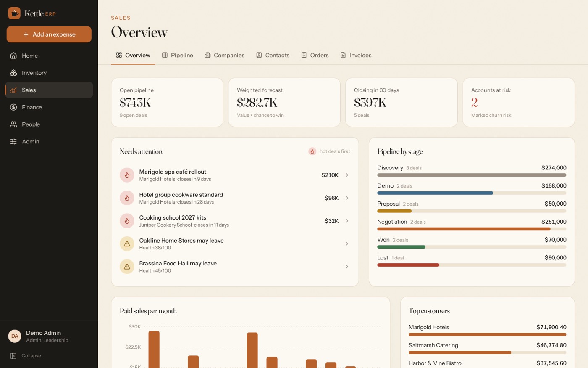Click the Demo Admin user name
Image resolution: width=588 pixels, height=368 pixels.
pos(44,333)
